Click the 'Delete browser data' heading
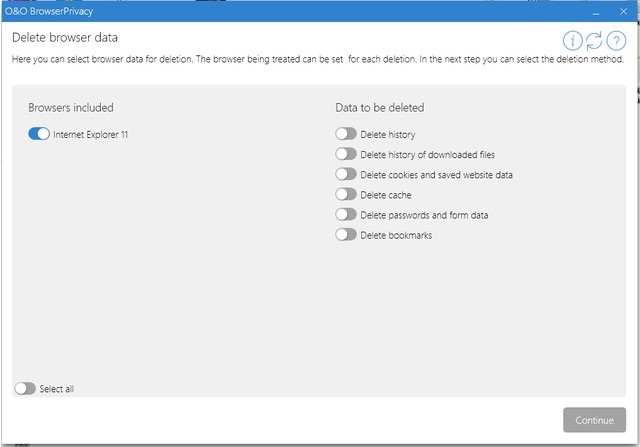The height and width of the screenshot is (447, 640). [x=65, y=38]
